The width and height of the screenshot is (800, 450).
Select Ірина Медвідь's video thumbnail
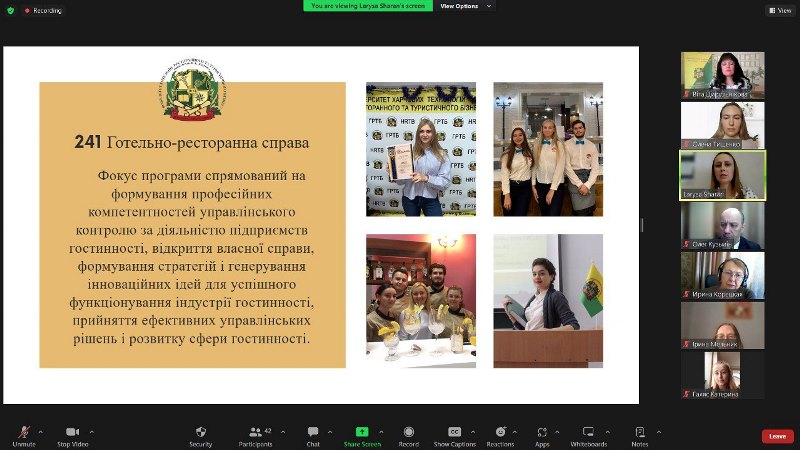click(x=722, y=325)
